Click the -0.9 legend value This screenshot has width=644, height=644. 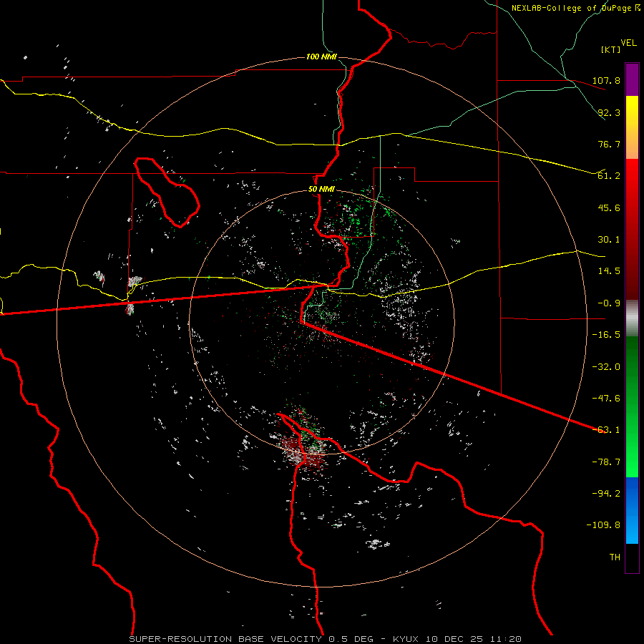pos(609,303)
